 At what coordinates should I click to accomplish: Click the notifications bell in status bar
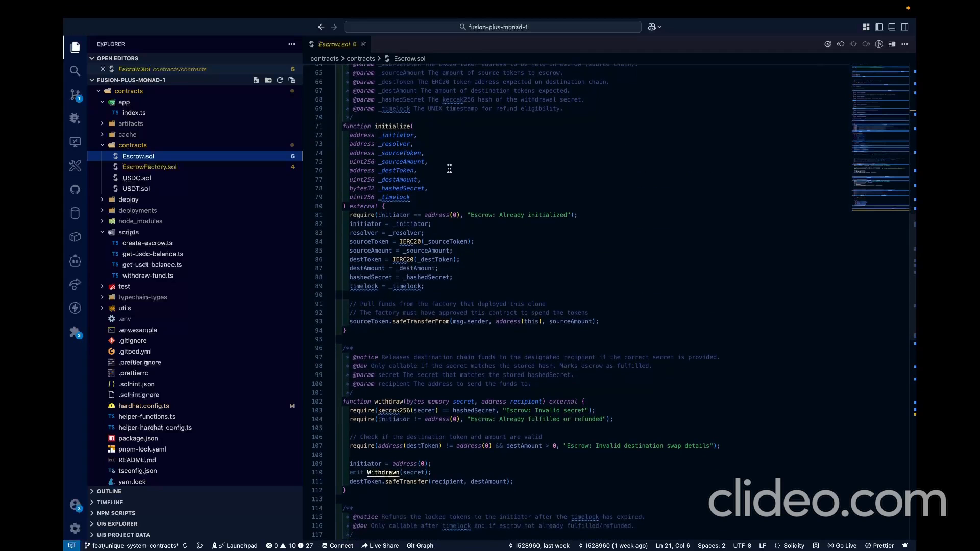pos(905,546)
